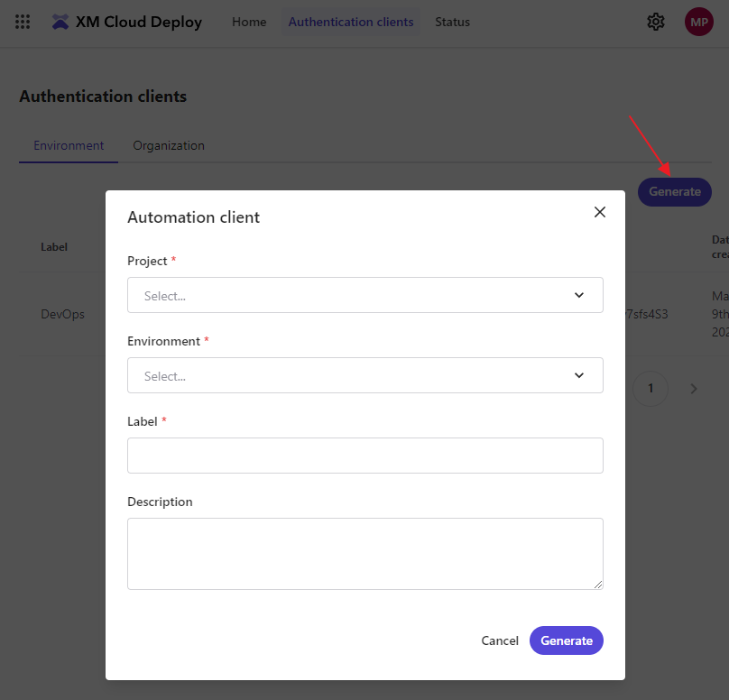
Task: Open the Status tab
Action: pos(452,22)
